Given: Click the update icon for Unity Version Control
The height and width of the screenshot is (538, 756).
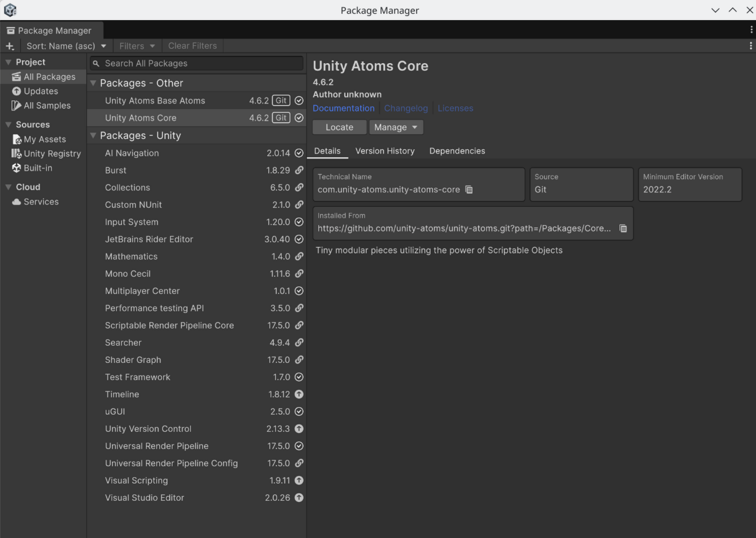Looking at the screenshot, I should [299, 429].
